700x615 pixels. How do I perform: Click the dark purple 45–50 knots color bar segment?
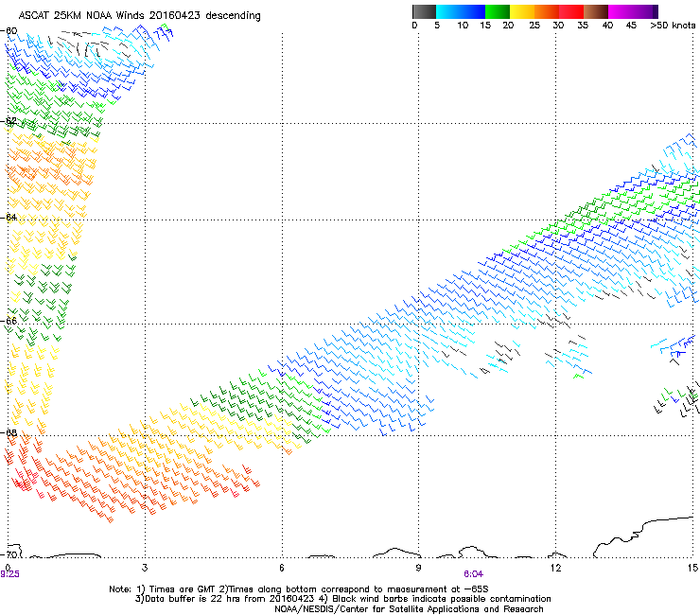click(x=645, y=11)
